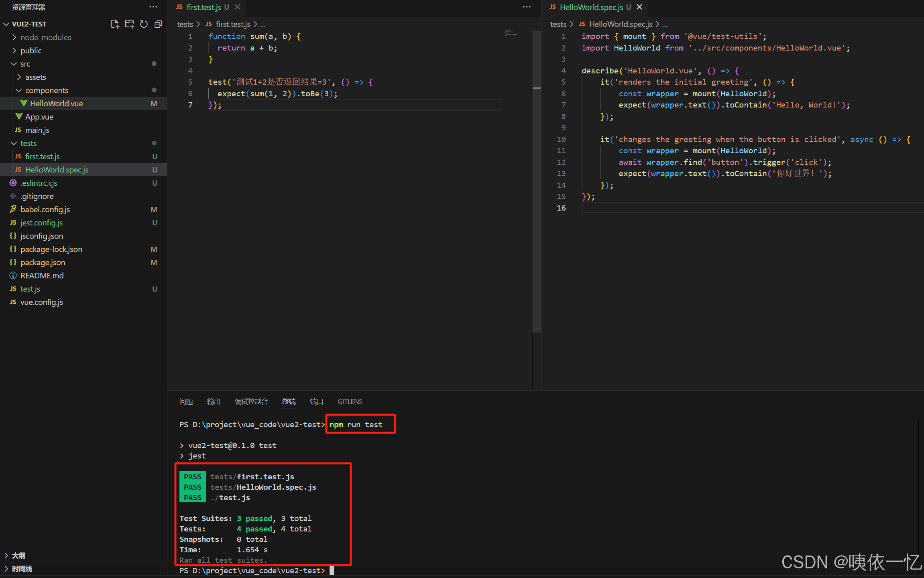
Task: Expand the node_modules folder
Action: pos(45,37)
